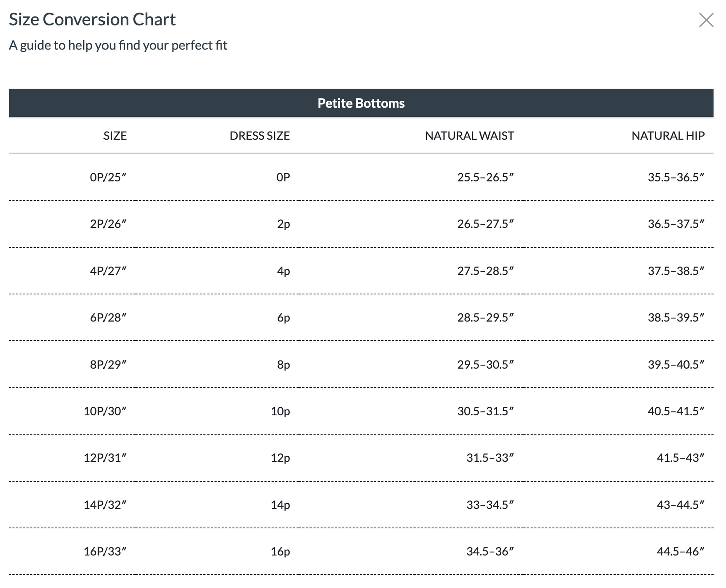The image size is (726, 588).
Task: Click the 6P/28″ size entry
Action: pos(108,317)
